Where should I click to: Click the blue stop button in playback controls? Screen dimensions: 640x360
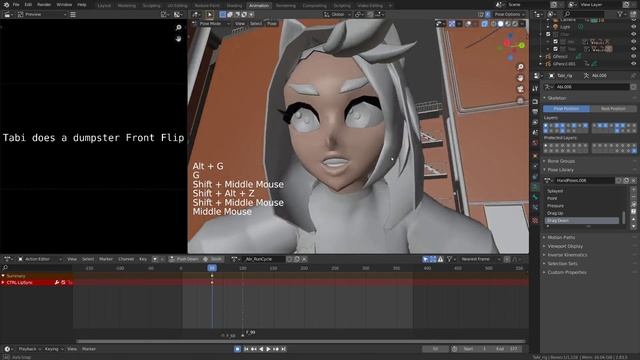click(238, 349)
